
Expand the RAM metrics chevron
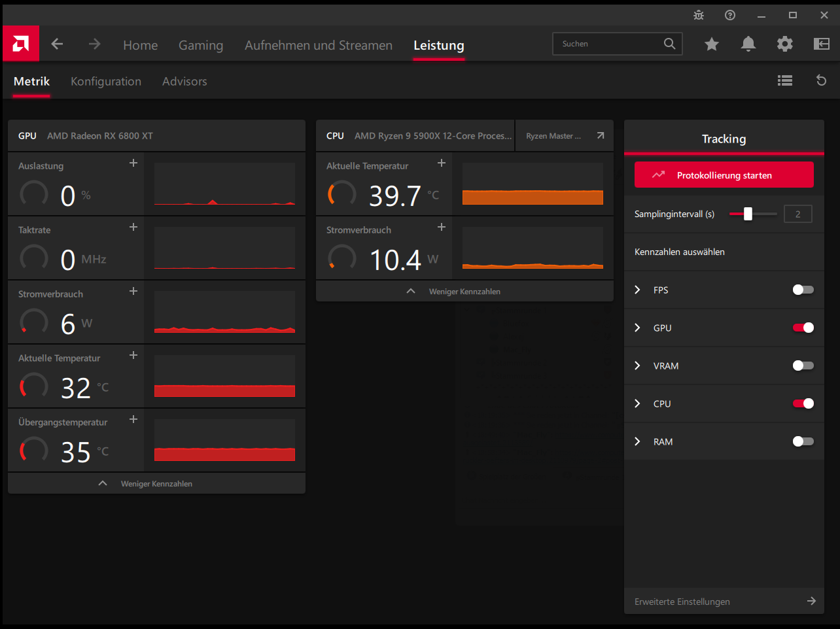(x=638, y=441)
